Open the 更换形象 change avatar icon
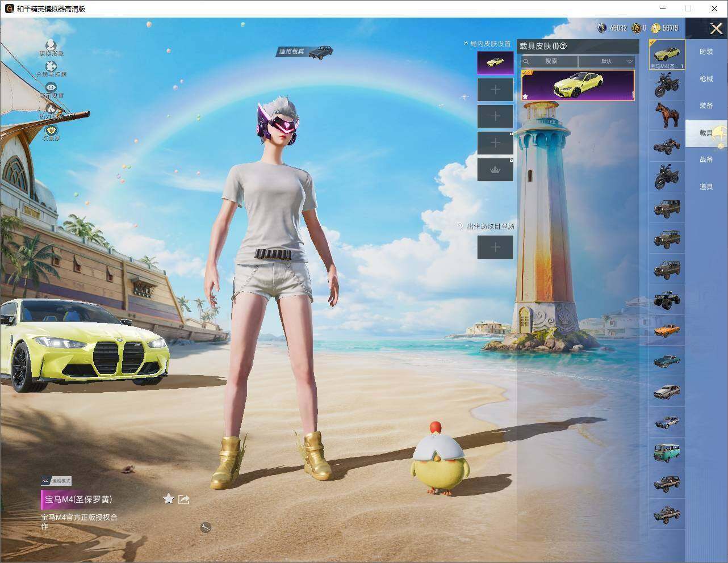Image resolution: width=728 pixels, height=563 pixels. 51,45
